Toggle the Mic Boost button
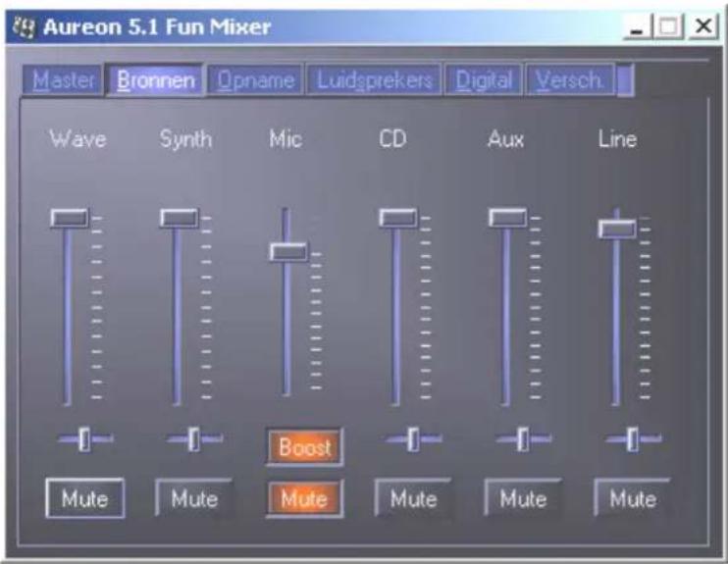This screenshot has width=728, height=564. tap(304, 447)
